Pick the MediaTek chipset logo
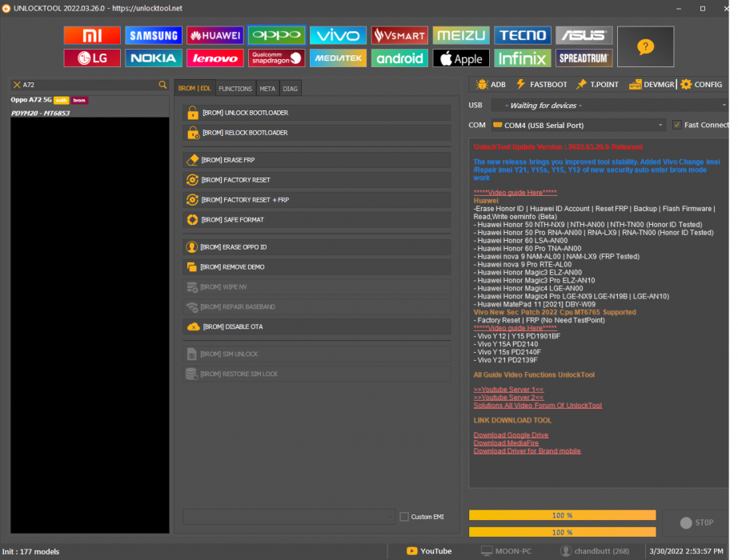738x560 pixels. pyautogui.click(x=338, y=58)
